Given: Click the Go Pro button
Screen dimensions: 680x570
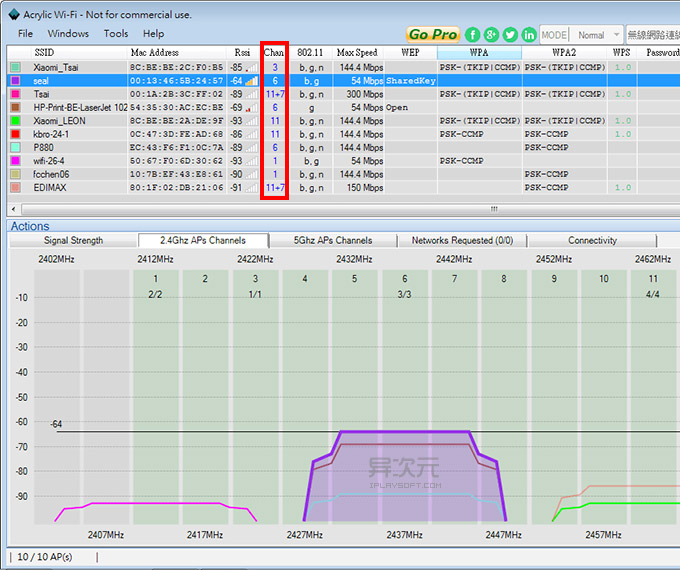Looking at the screenshot, I should click(433, 35).
